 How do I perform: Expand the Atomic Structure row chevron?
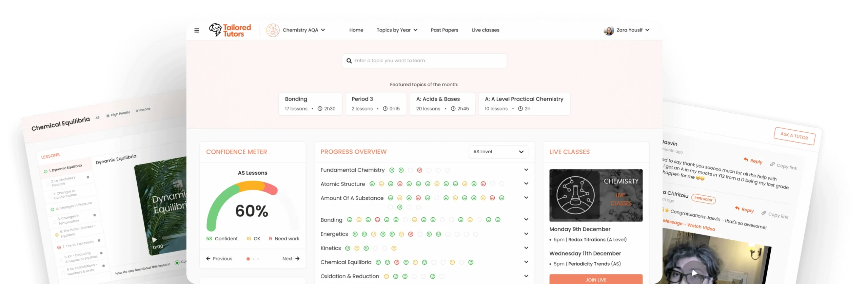(x=526, y=184)
